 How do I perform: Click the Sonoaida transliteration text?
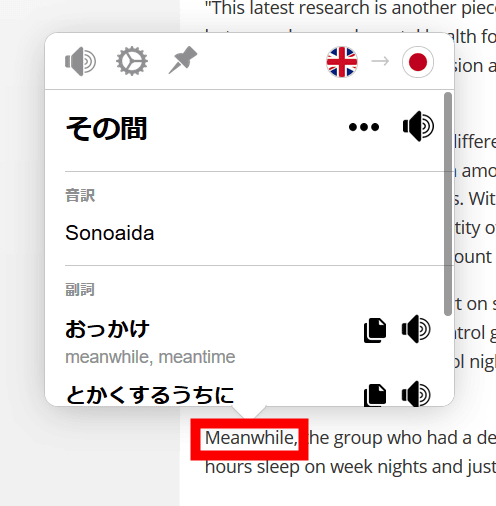(110, 233)
